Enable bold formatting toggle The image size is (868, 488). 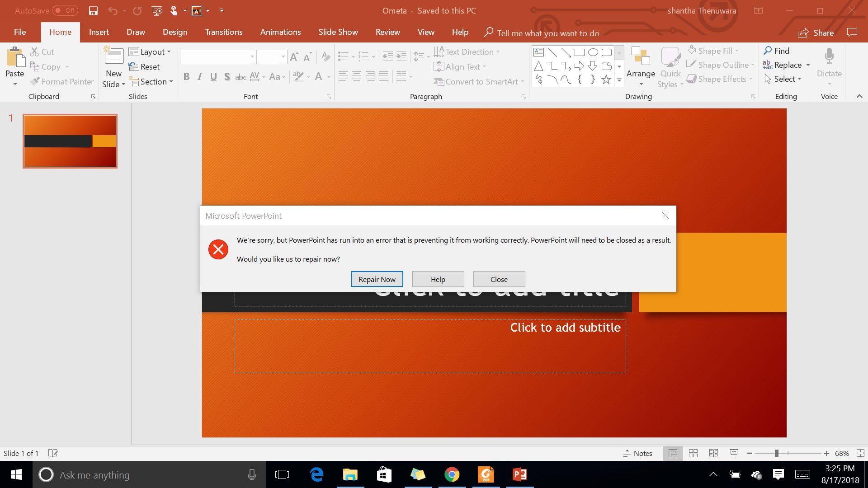pos(187,76)
